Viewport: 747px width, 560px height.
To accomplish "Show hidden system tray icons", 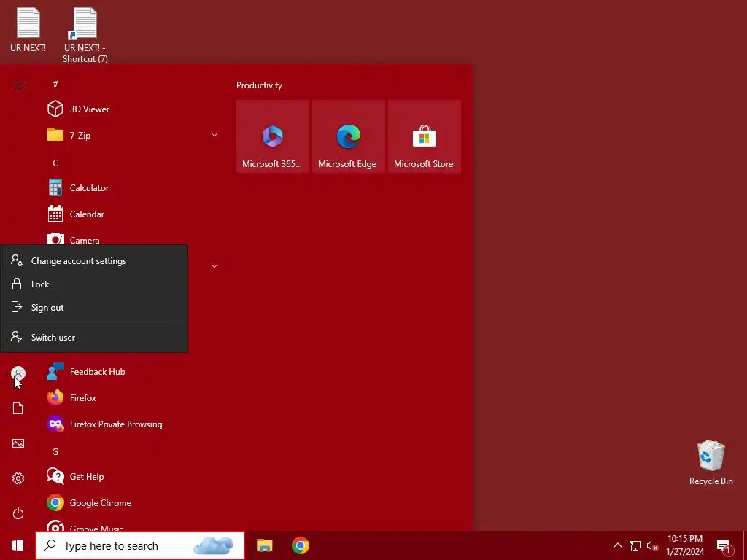I will click(617, 545).
